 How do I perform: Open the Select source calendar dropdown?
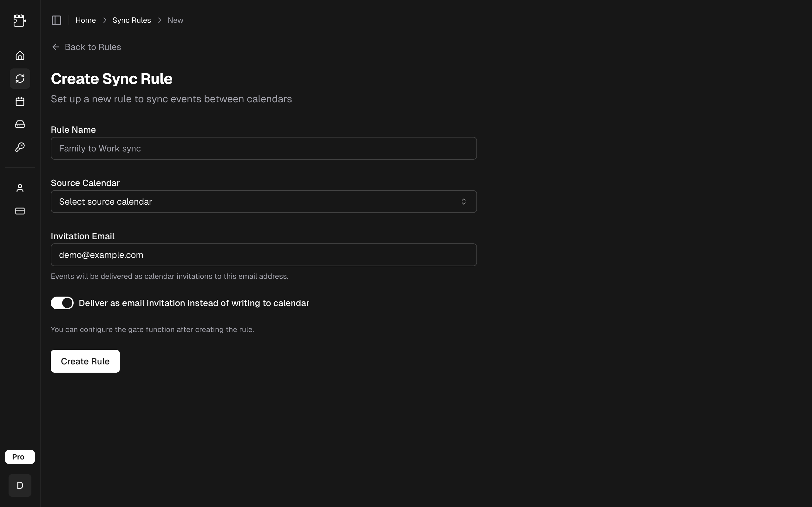click(x=264, y=201)
